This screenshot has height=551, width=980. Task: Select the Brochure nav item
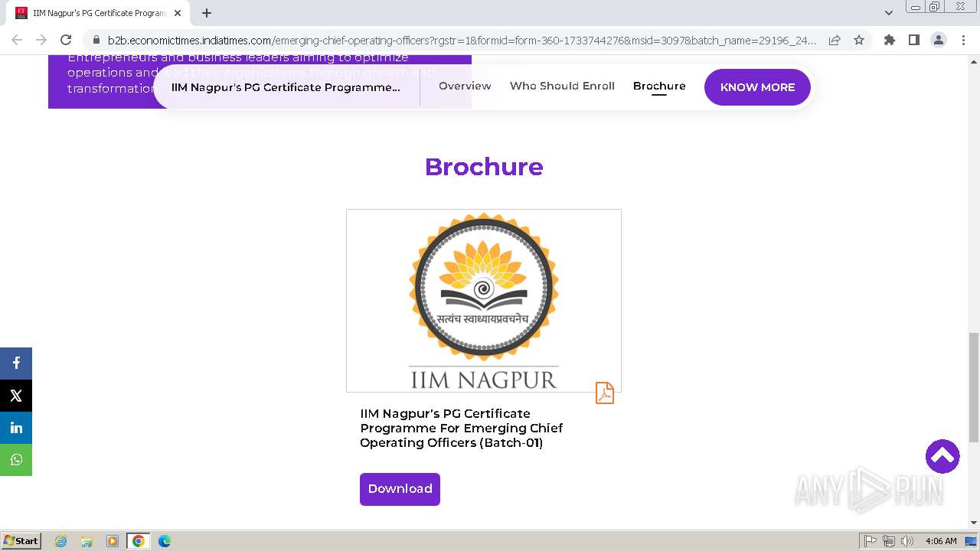(659, 86)
